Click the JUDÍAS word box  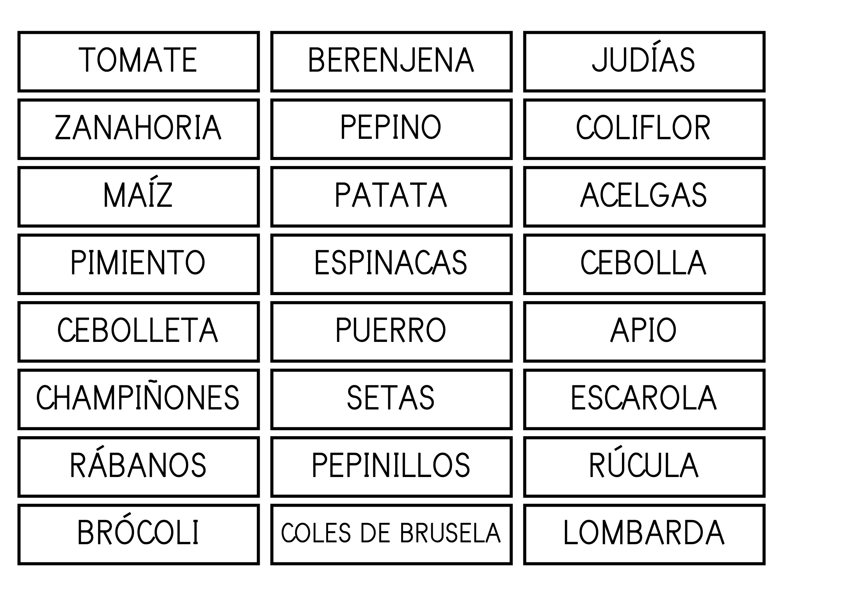coord(644,61)
